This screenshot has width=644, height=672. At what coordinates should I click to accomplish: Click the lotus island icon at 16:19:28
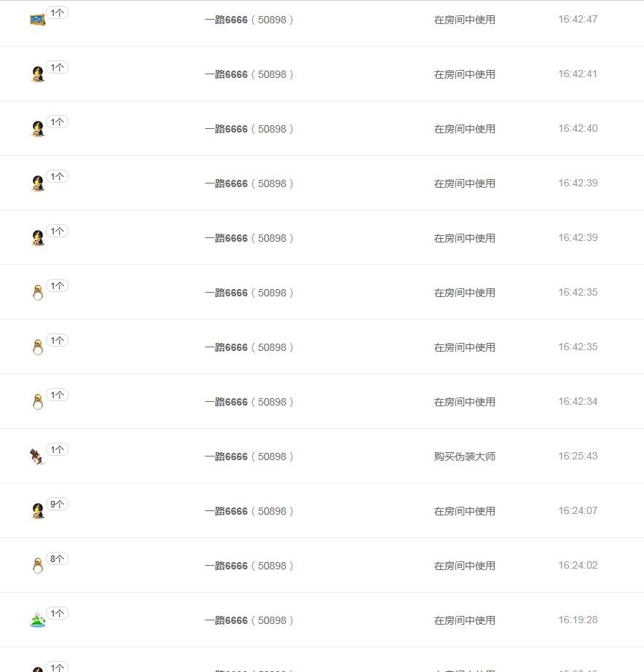[x=38, y=620]
